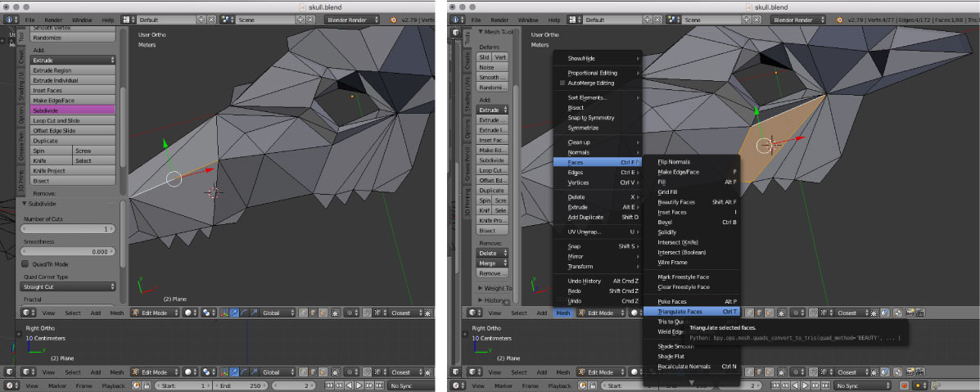The height and width of the screenshot is (392, 980).
Task: Adjust Number of Cuts slider in left window
Action: click(68, 229)
